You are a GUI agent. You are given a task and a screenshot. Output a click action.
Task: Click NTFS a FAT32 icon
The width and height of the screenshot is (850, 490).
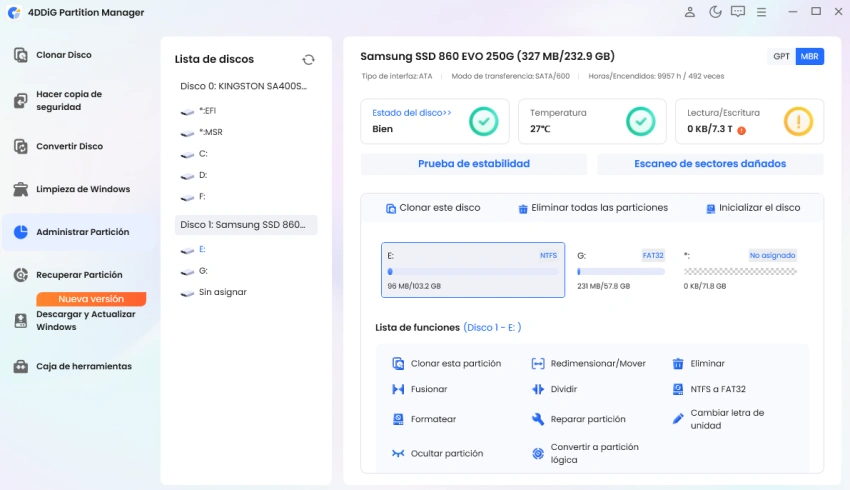678,389
